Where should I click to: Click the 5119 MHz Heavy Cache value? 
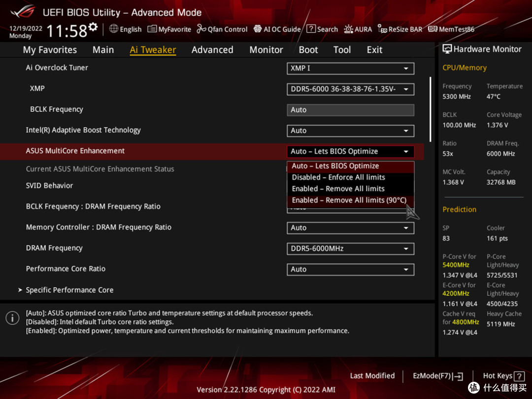tap(501, 324)
